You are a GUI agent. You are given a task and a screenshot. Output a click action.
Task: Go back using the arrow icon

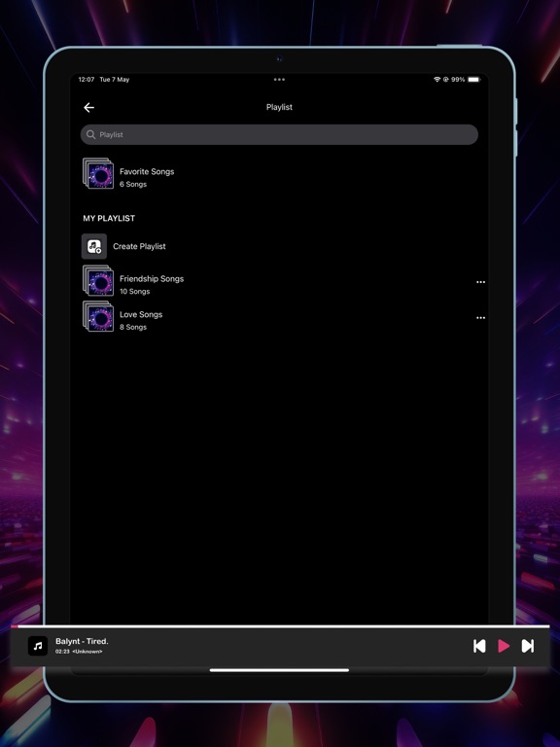pyautogui.click(x=89, y=108)
